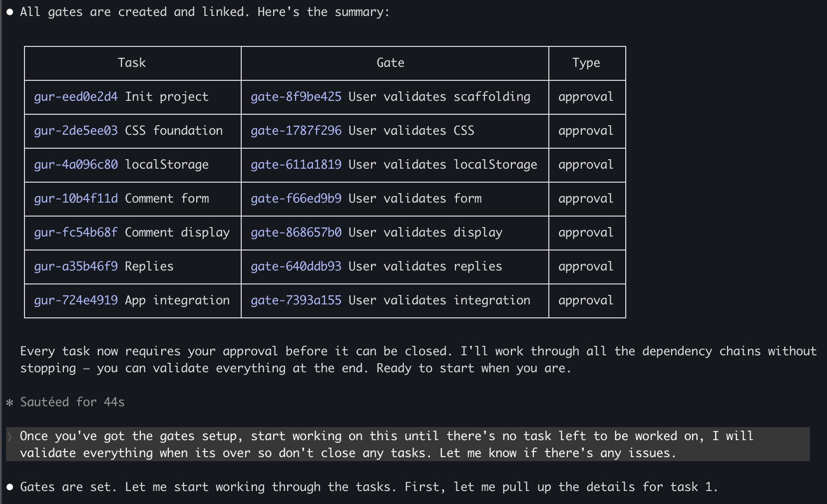The height and width of the screenshot is (504, 827).
Task: Open gate-8f9be425 scaffolding gate link
Action: tap(296, 97)
